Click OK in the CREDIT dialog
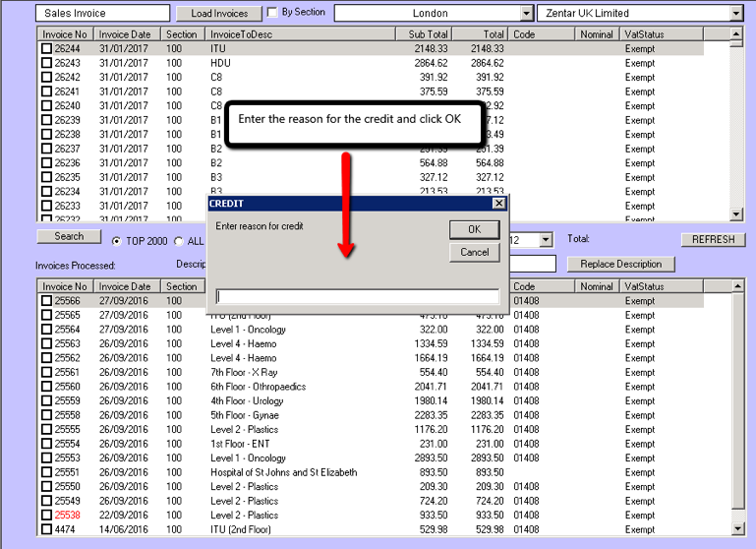Screen dimensions: 756x549 [x=474, y=229]
